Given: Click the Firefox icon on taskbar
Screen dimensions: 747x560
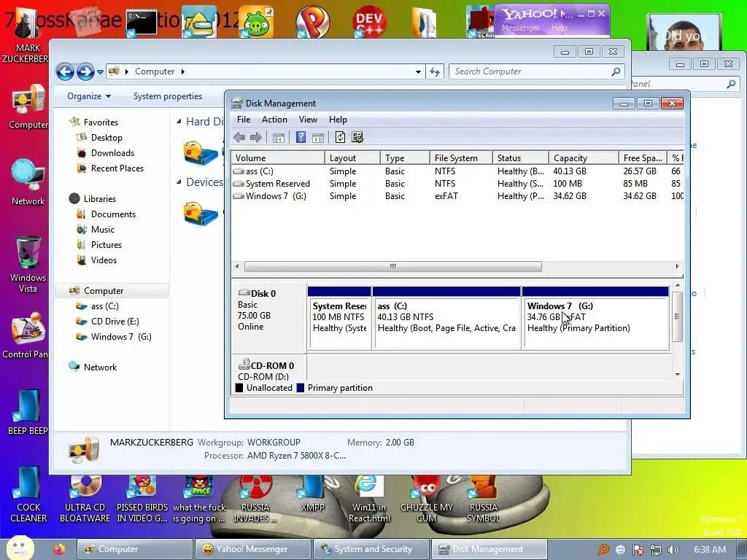Looking at the screenshot, I should (59, 550).
